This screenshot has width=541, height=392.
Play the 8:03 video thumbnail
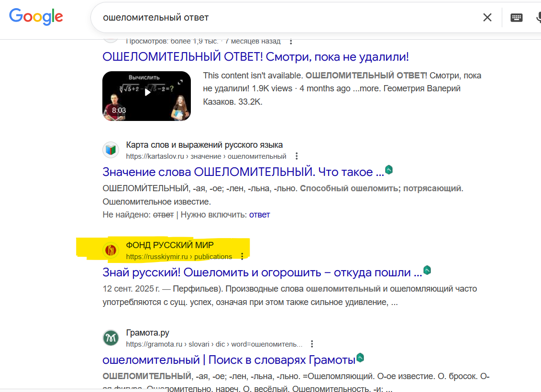tap(147, 96)
